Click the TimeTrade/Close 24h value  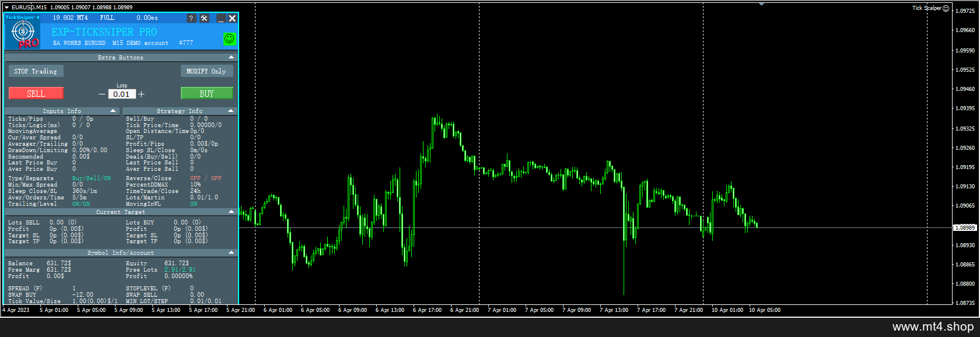tap(195, 191)
